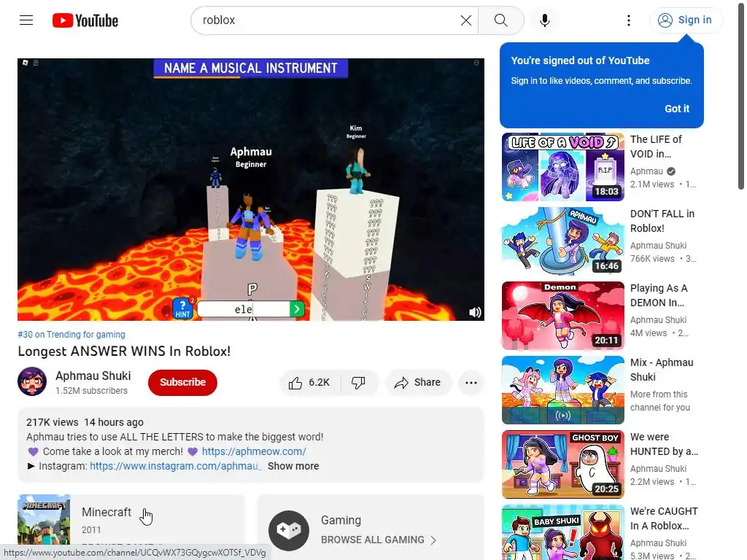Open the Minecraft game card thumbnail

point(44,520)
